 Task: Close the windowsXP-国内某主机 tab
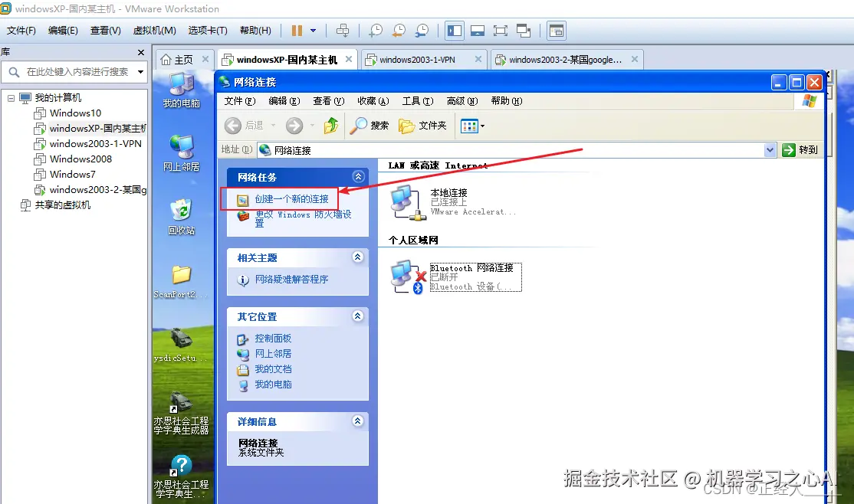tap(349, 59)
